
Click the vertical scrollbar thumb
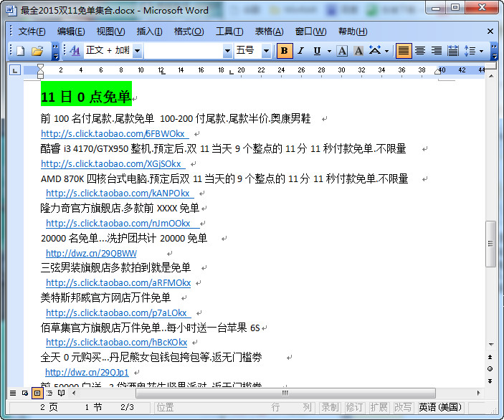coord(490,244)
